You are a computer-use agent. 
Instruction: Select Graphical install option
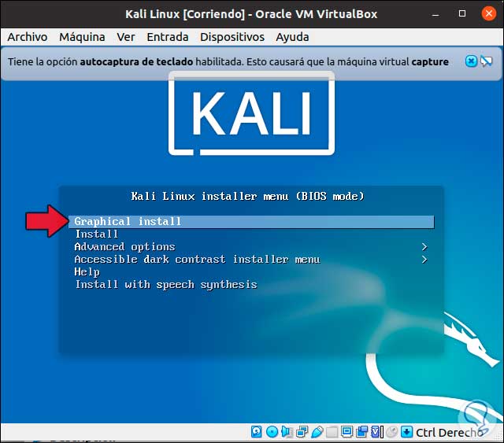pos(251,222)
